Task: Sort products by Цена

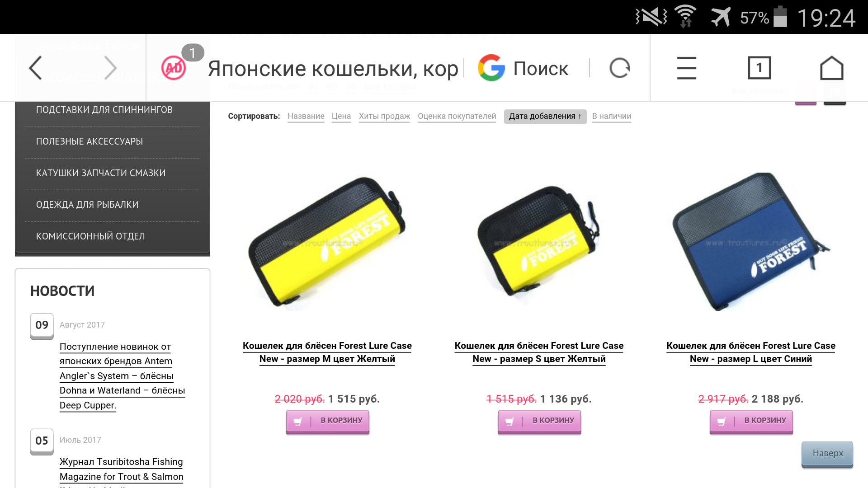Action: point(341,117)
